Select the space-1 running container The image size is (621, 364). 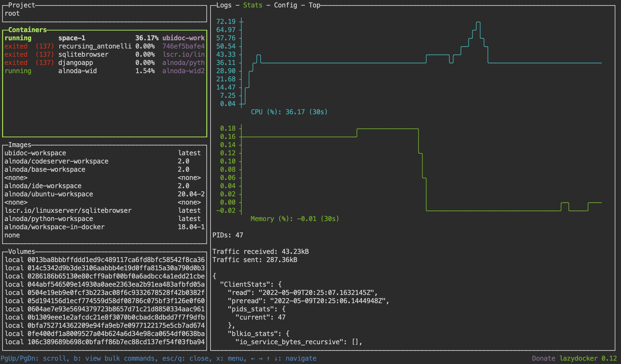pos(72,38)
